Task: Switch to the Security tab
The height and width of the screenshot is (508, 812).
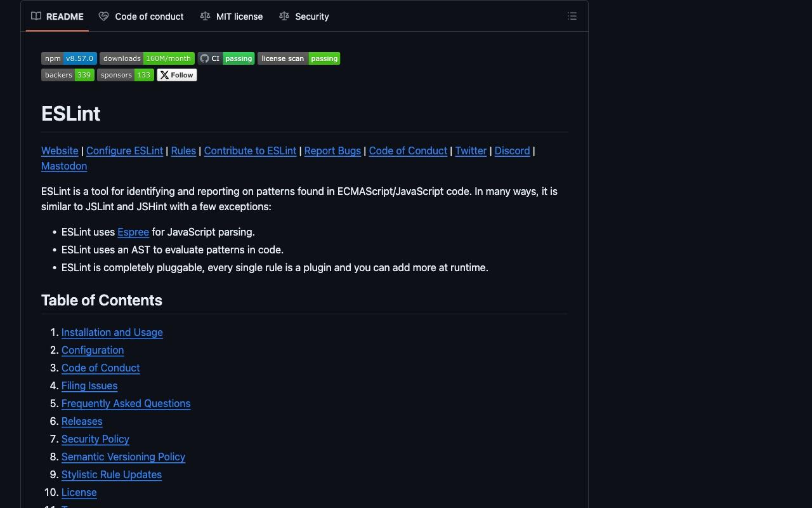Action: pos(304,17)
